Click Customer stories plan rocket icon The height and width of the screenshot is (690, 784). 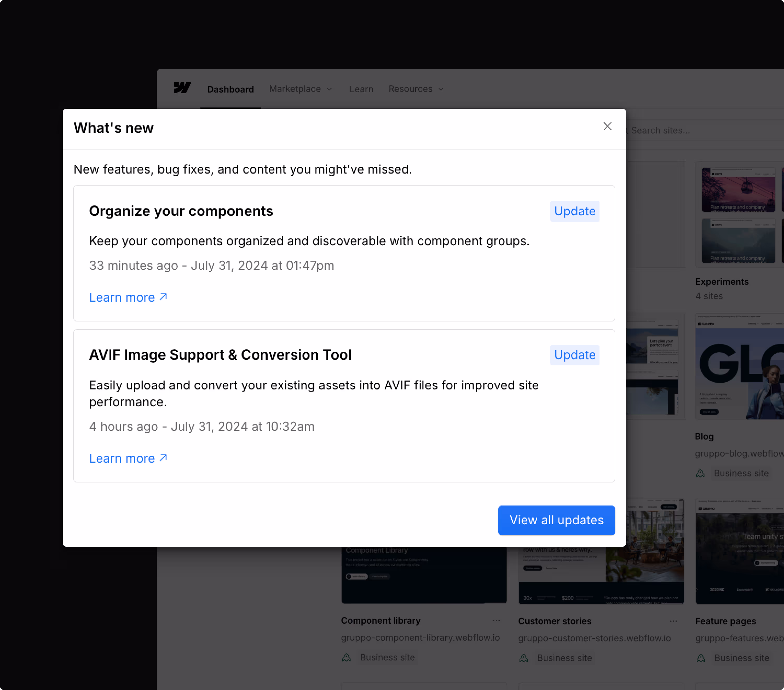click(523, 658)
